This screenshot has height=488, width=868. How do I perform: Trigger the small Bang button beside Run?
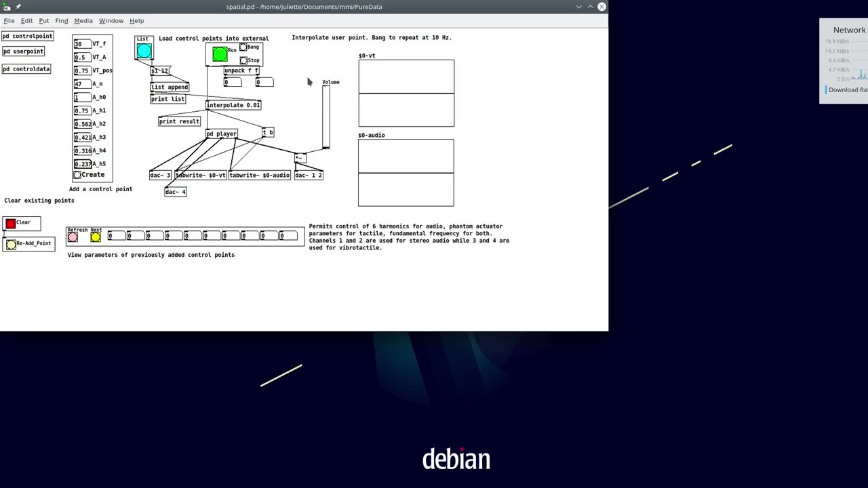(243, 47)
